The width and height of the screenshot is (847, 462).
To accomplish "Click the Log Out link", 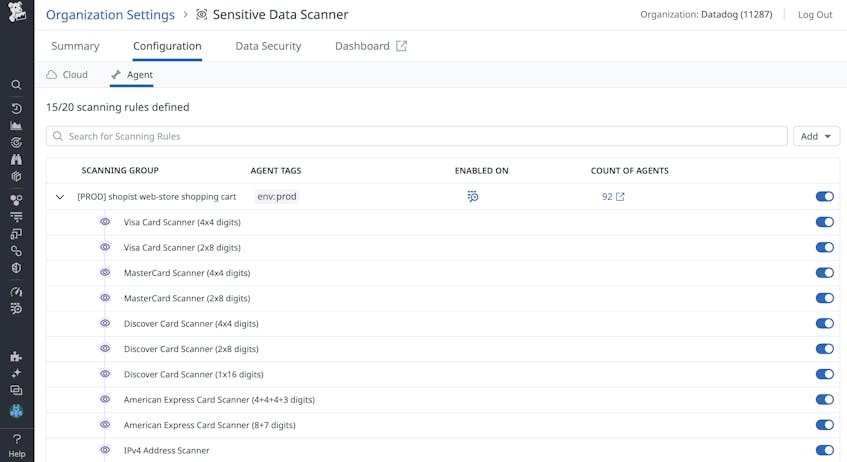I will coord(814,15).
